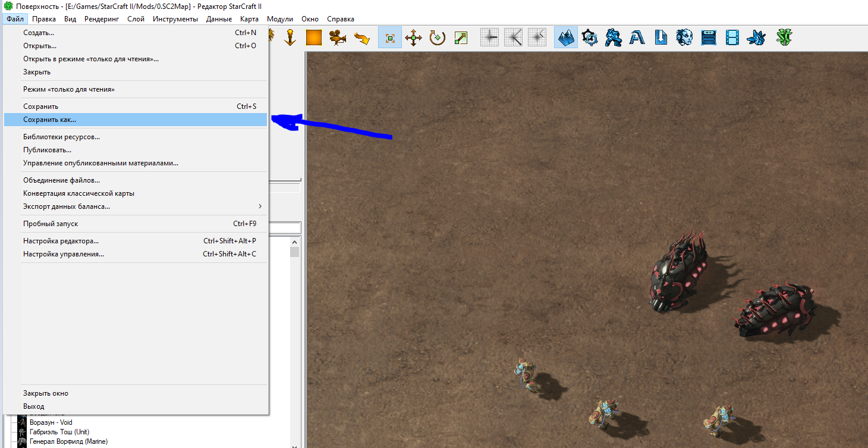Choose Создать... from the file menu

(136, 33)
